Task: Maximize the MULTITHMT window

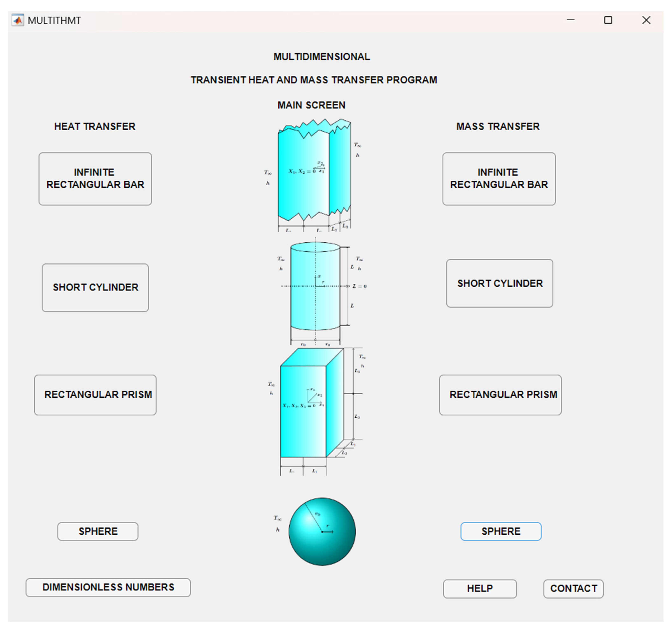Action: [608, 20]
